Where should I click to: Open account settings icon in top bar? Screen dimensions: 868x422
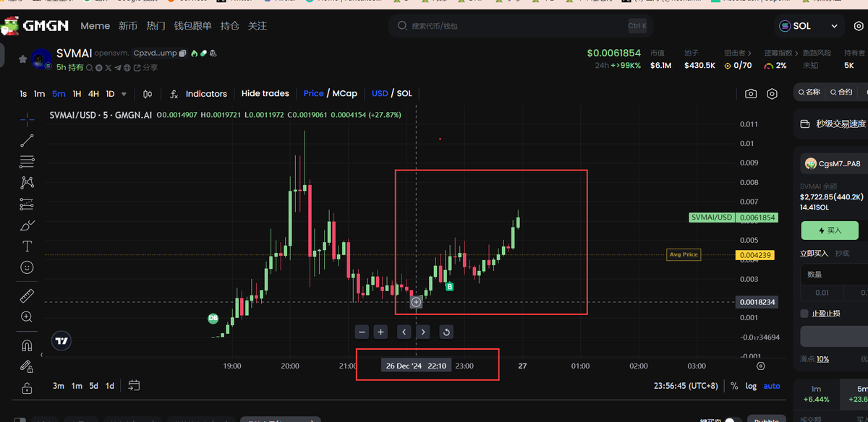859,26
